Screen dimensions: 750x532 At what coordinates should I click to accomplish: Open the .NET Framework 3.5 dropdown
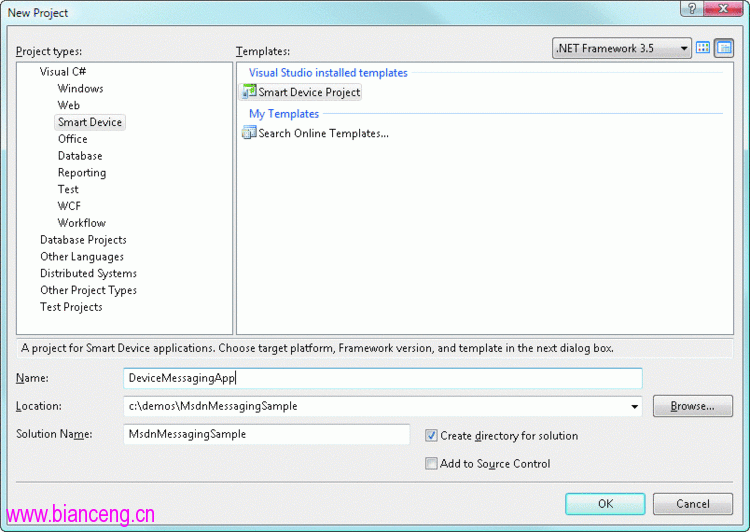621,48
